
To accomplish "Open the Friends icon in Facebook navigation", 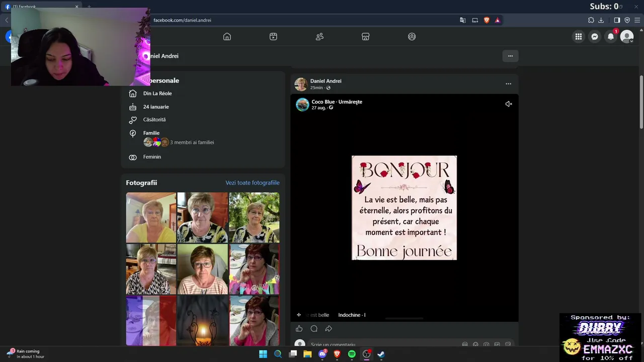I will [319, 37].
